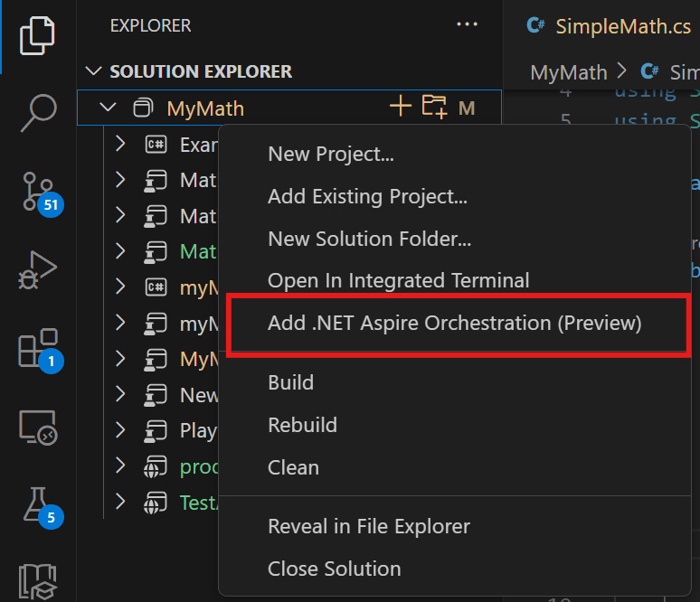Open the Remote Explorer icon

point(38,428)
